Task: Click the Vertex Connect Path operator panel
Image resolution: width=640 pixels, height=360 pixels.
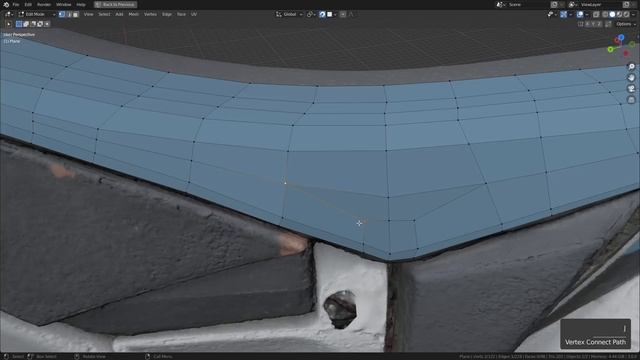Action: click(x=596, y=334)
